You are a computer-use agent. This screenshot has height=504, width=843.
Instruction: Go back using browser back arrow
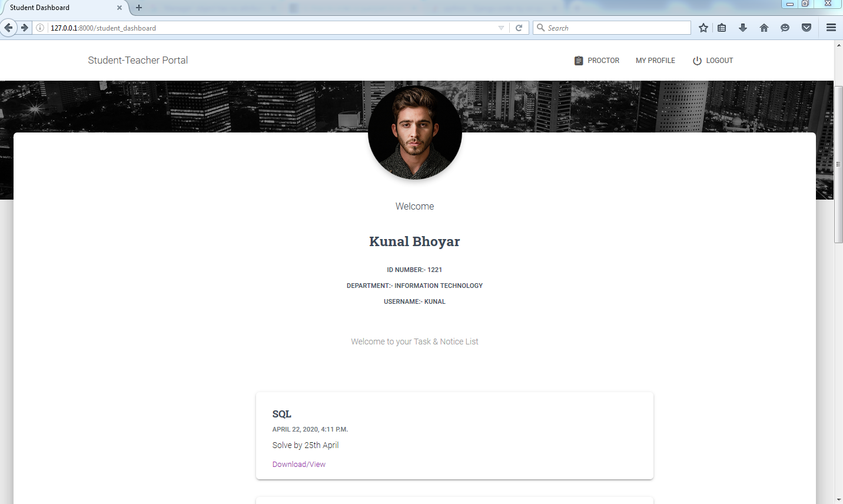click(x=8, y=28)
